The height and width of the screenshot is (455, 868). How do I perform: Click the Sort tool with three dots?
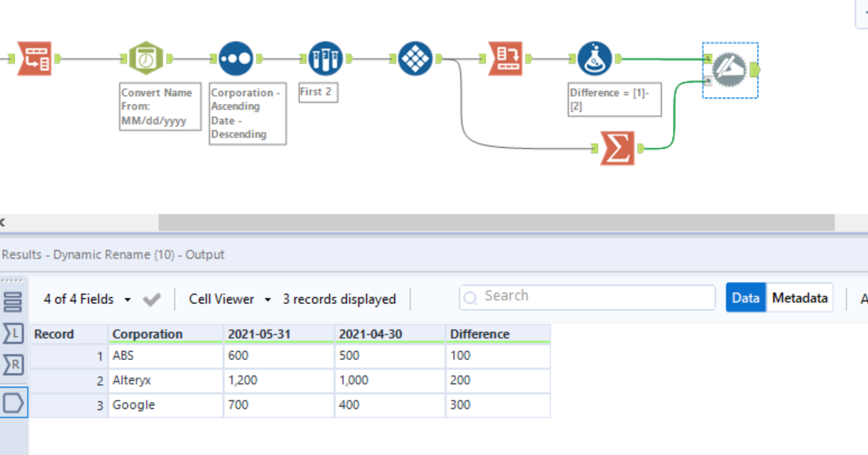(236, 58)
